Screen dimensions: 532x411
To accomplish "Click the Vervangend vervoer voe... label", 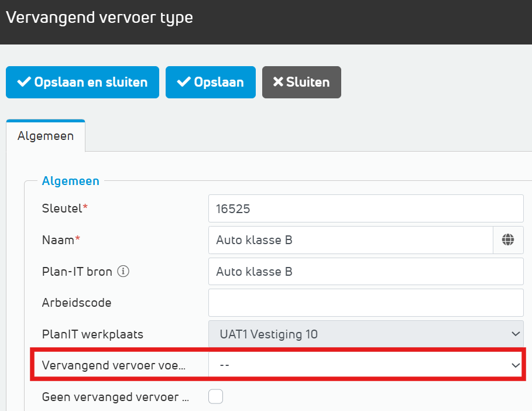I will coord(113,365).
